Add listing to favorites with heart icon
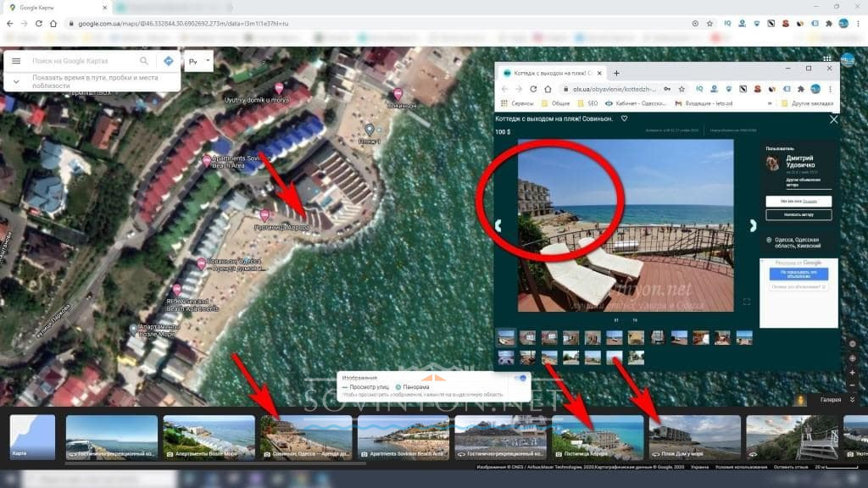Image resolution: width=868 pixels, height=488 pixels. pos(625,119)
